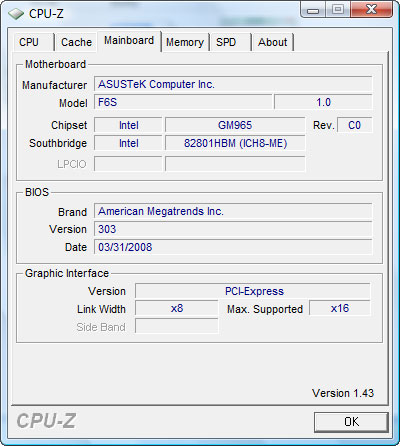Select the Mainboard tab
Screen dimensions: 400x446
pos(129,41)
